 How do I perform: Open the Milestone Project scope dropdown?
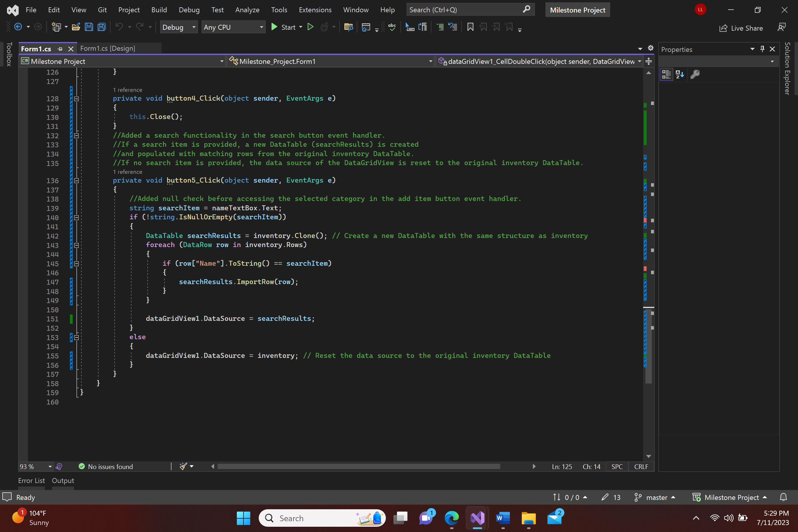click(122, 62)
